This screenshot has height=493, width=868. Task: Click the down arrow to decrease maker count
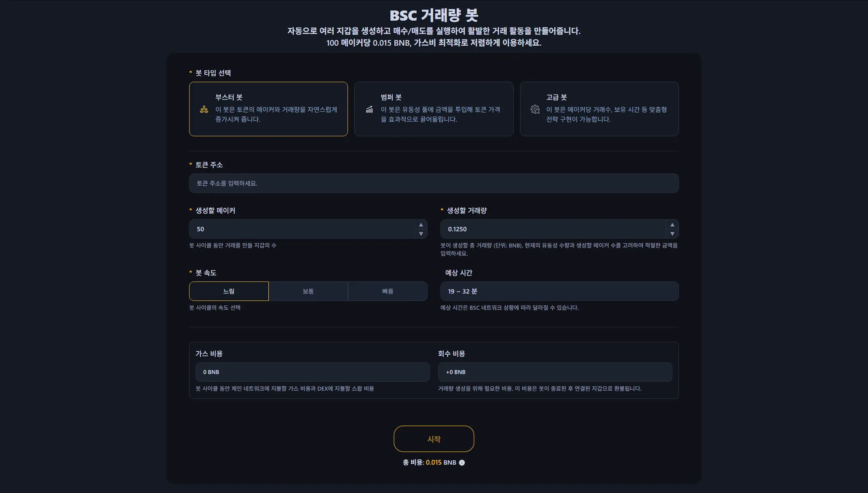pos(420,234)
